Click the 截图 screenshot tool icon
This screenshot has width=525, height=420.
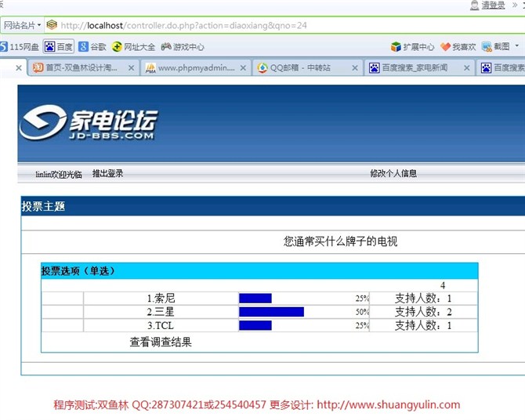487,47
